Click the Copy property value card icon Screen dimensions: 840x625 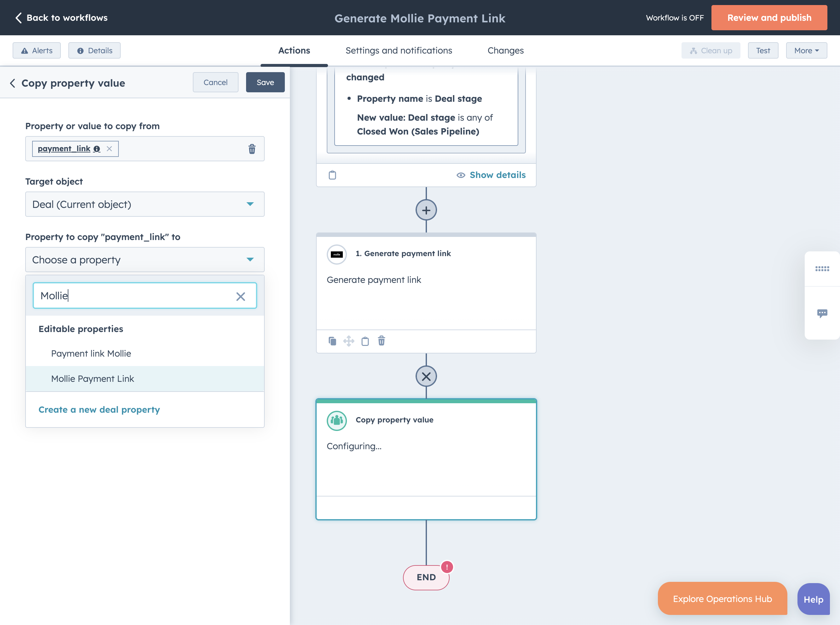(337, 421)
